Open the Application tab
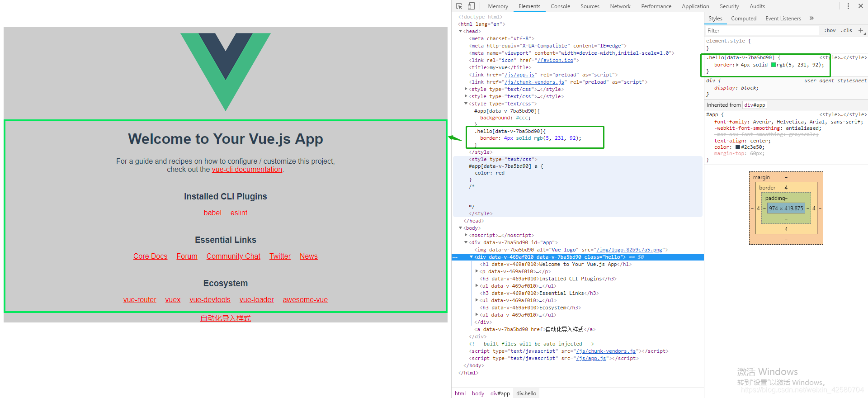This screenshot has width=868, height=398. pos(695,6)
